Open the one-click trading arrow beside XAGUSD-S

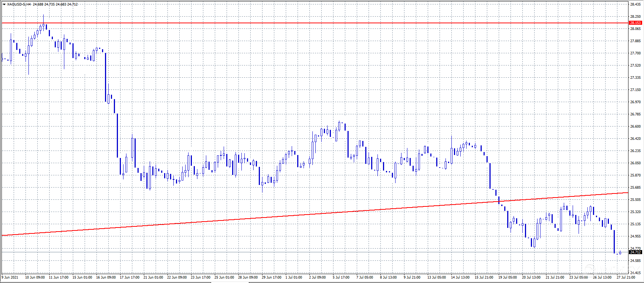pos(4,4)
